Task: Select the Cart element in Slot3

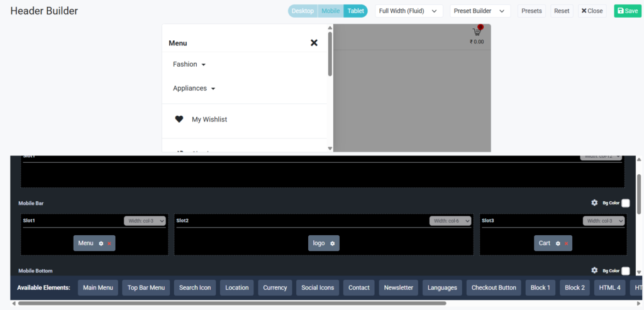Action: click(545, 243)
